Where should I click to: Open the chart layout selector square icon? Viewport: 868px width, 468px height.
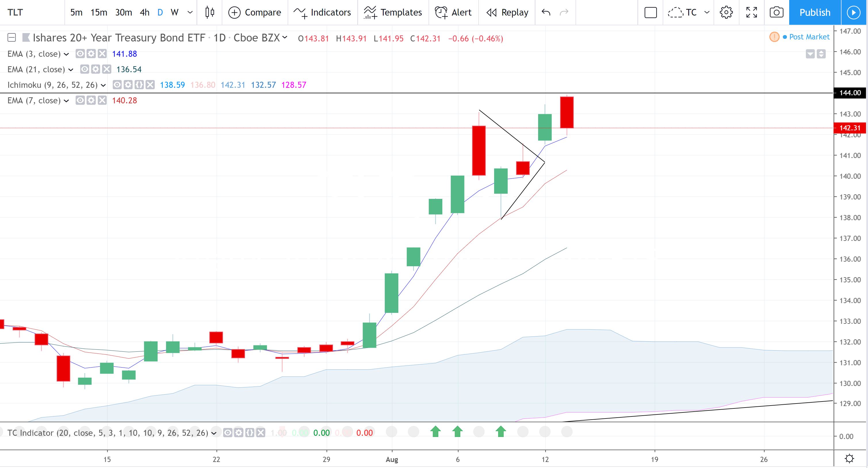coord(650,12)
